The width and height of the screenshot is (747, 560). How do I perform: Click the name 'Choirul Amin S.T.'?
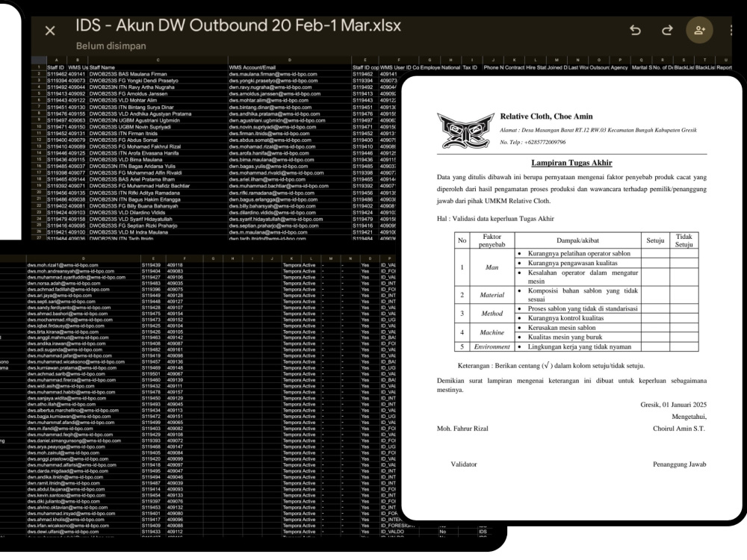679,429
